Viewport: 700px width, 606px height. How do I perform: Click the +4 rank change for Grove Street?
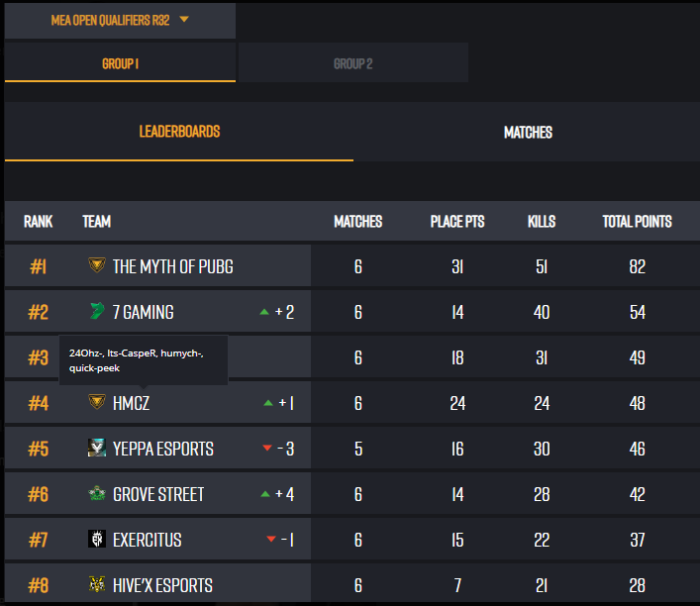285,494
